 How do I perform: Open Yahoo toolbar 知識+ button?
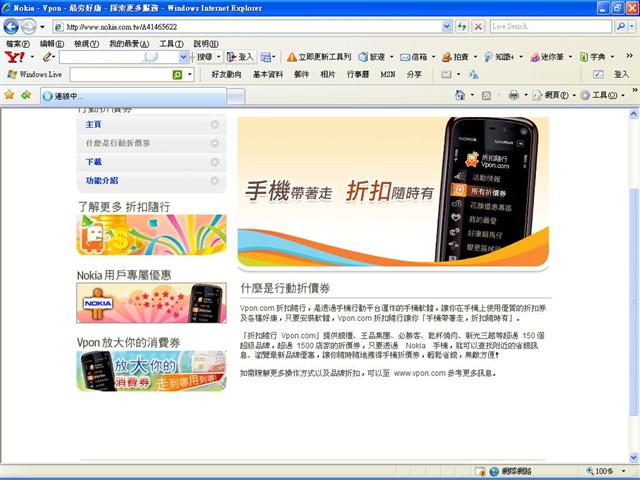click(x=499, y=57)
